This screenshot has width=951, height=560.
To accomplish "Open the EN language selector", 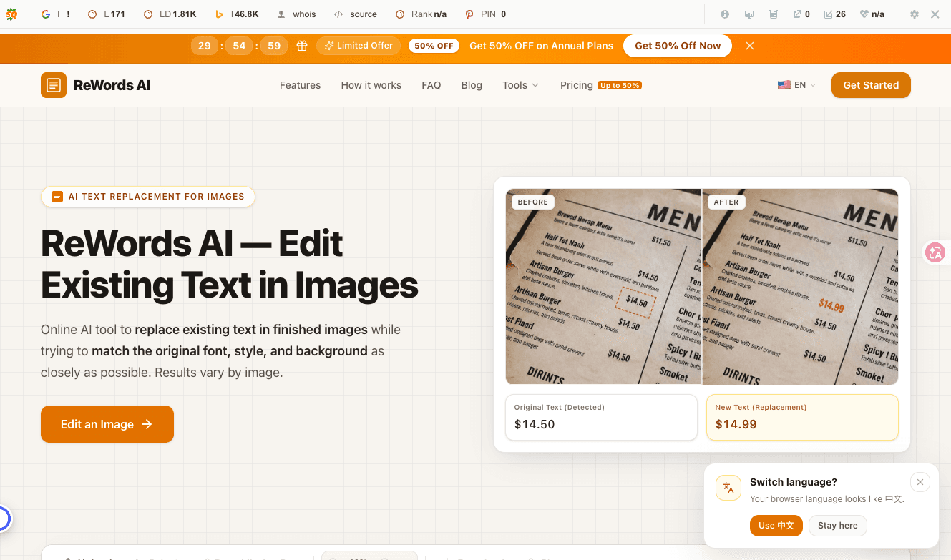I will (796, 85).
